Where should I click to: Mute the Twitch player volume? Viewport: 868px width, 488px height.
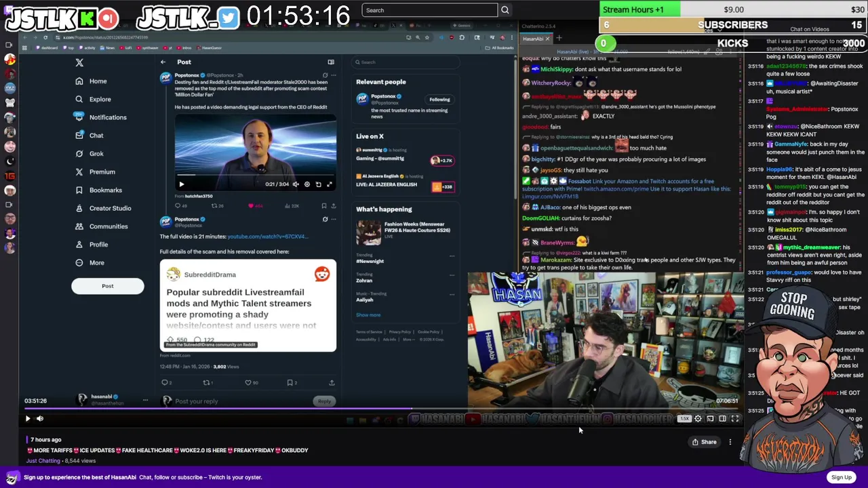(40, 419)
